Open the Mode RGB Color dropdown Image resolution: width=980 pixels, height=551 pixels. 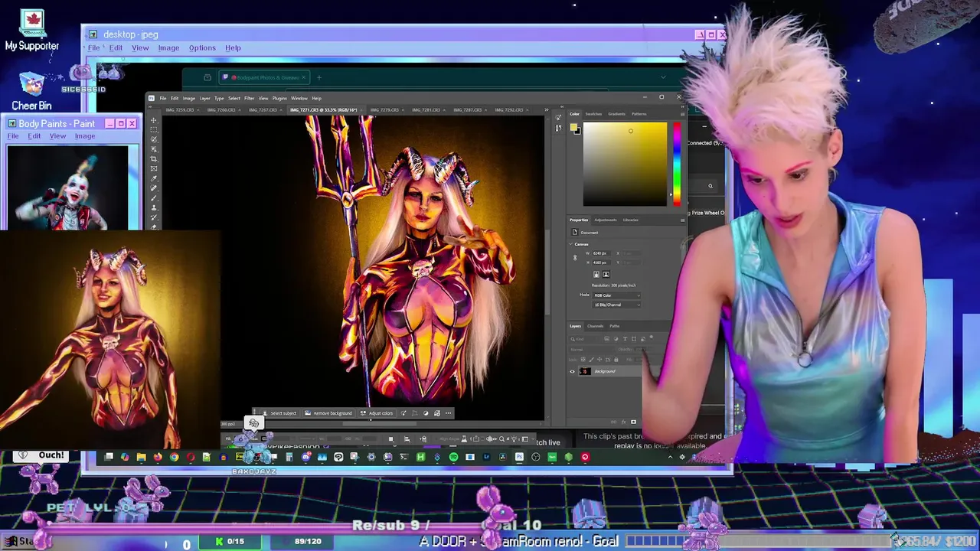pos(617,295)
